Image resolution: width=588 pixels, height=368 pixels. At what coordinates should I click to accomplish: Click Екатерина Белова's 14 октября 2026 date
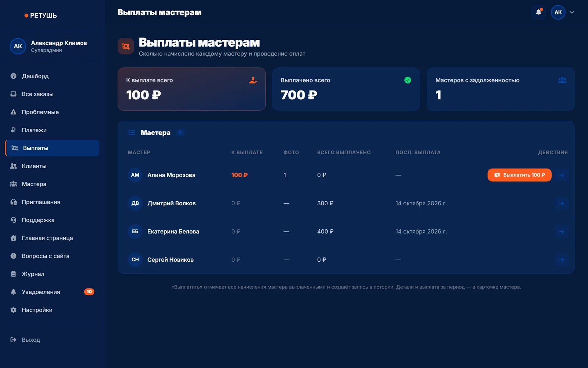[421, 231]
